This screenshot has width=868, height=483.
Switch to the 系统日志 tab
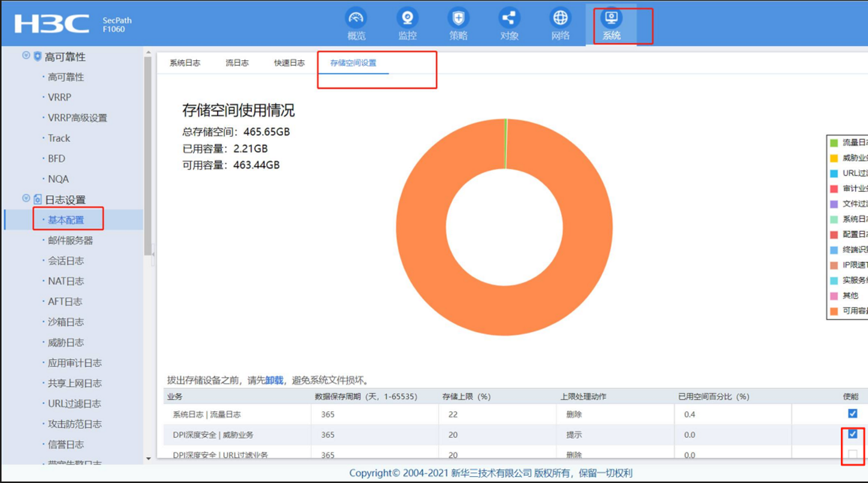pyautogui.click(x=185, y=63)
